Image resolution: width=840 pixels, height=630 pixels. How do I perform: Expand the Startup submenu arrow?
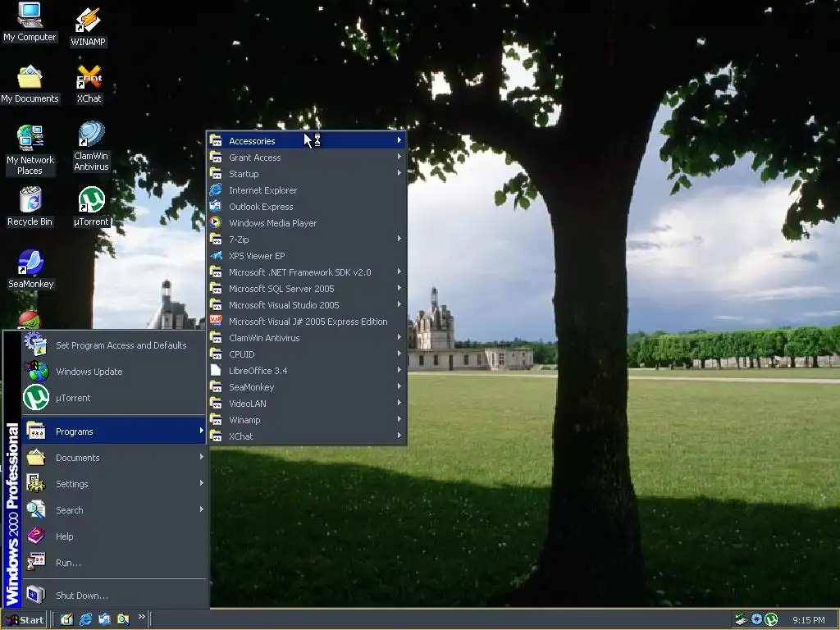(399, 173)
